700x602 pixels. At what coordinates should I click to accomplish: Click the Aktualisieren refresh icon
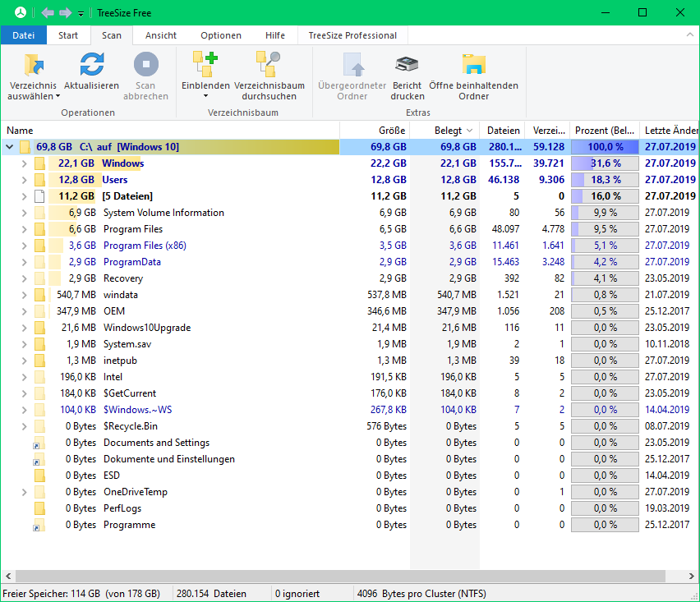tap(92, 65)
